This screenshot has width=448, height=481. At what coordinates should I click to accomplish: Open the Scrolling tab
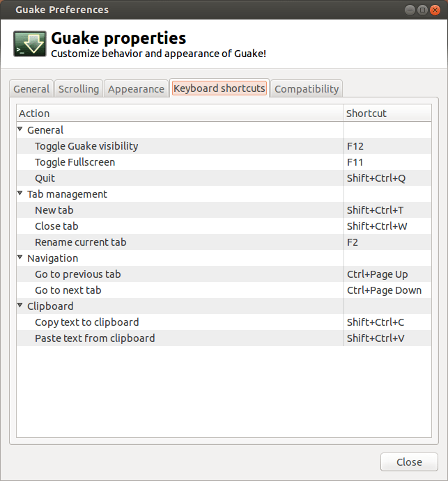click(x=79, y=89)
